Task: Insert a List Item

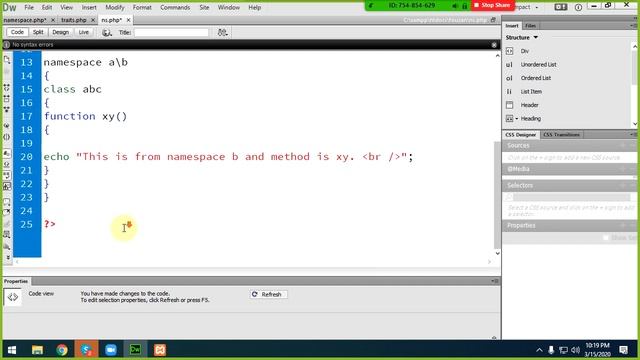Action: coord(531,91)
